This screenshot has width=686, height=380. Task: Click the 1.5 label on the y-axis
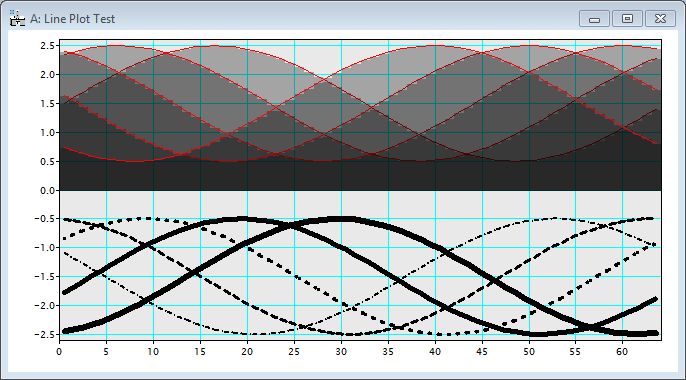click(48, 104)
